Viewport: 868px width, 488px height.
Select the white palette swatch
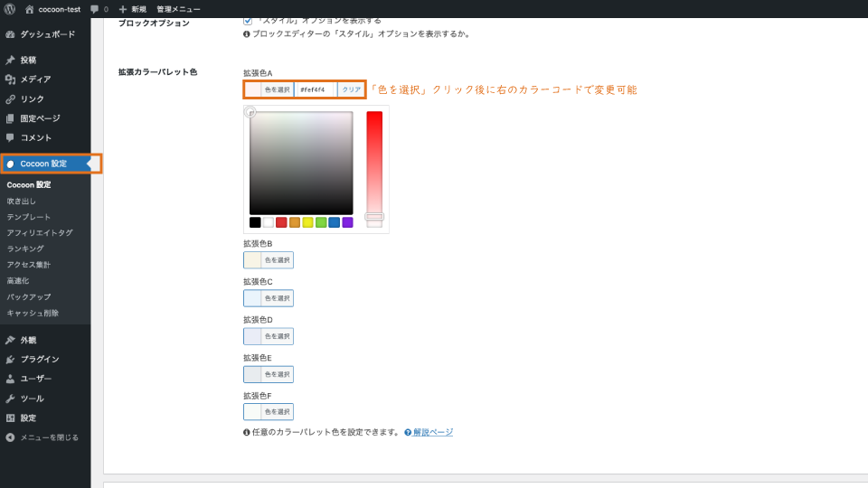click(x=268, y=222)
